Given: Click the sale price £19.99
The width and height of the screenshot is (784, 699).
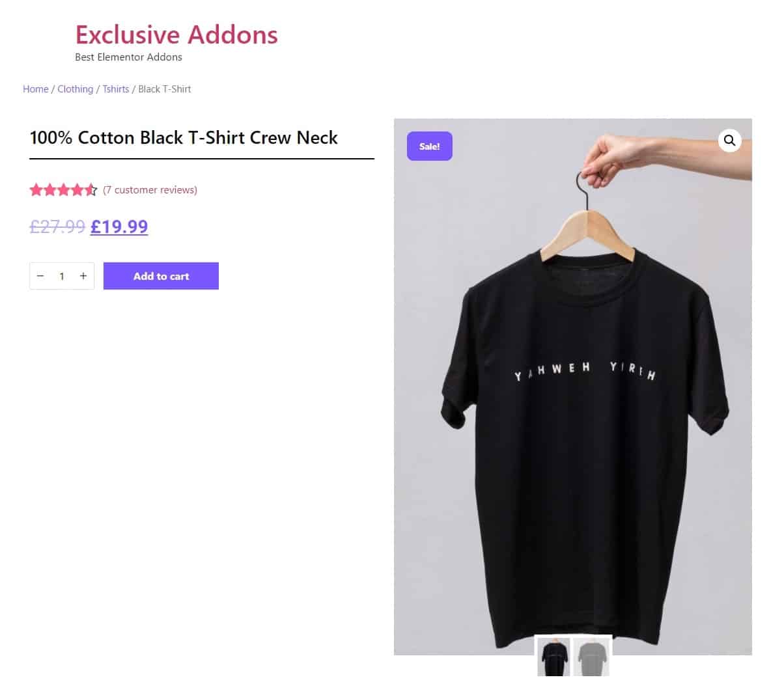Looking at the screenshot, I should coord(119,226).
